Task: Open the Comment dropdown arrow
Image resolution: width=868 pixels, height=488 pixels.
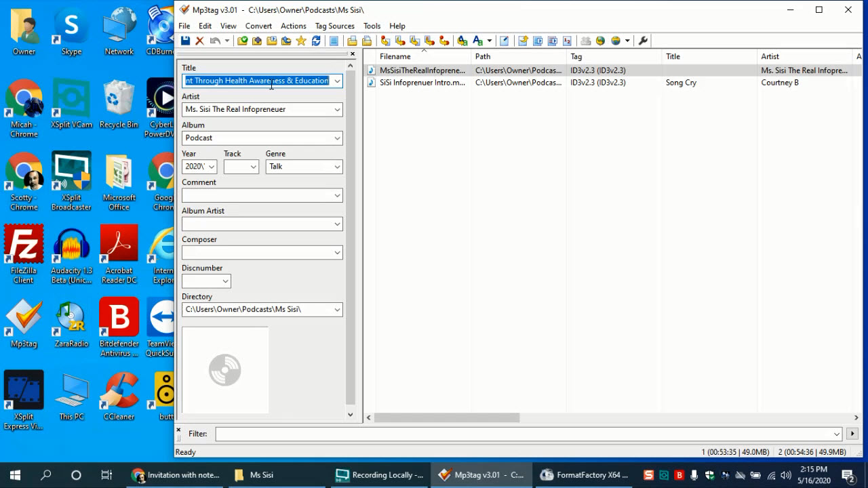Action: 337,195
